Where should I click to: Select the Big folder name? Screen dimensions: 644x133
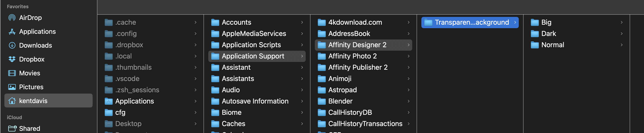click(546, 23)
